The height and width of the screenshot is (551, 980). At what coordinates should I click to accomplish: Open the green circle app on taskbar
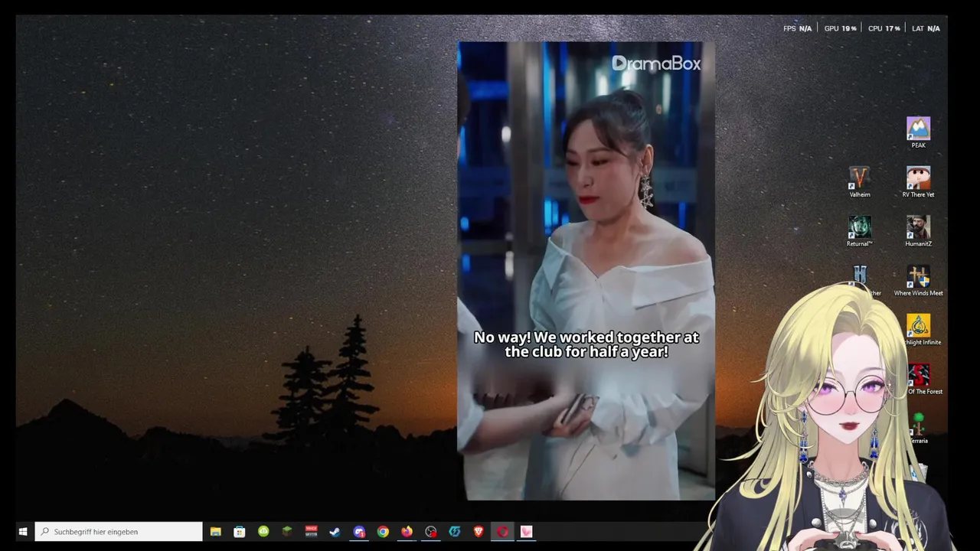(x=263, y=531)
